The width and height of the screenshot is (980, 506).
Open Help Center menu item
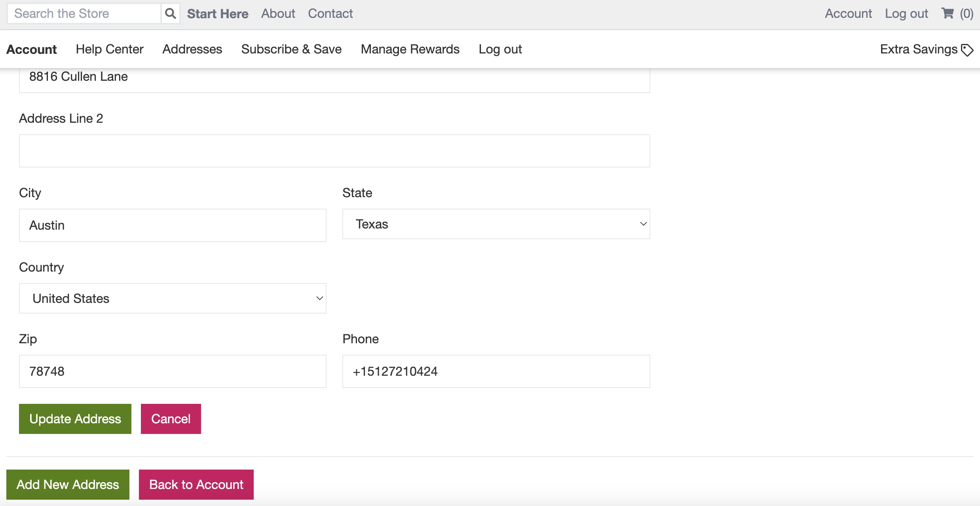point(110,49)
